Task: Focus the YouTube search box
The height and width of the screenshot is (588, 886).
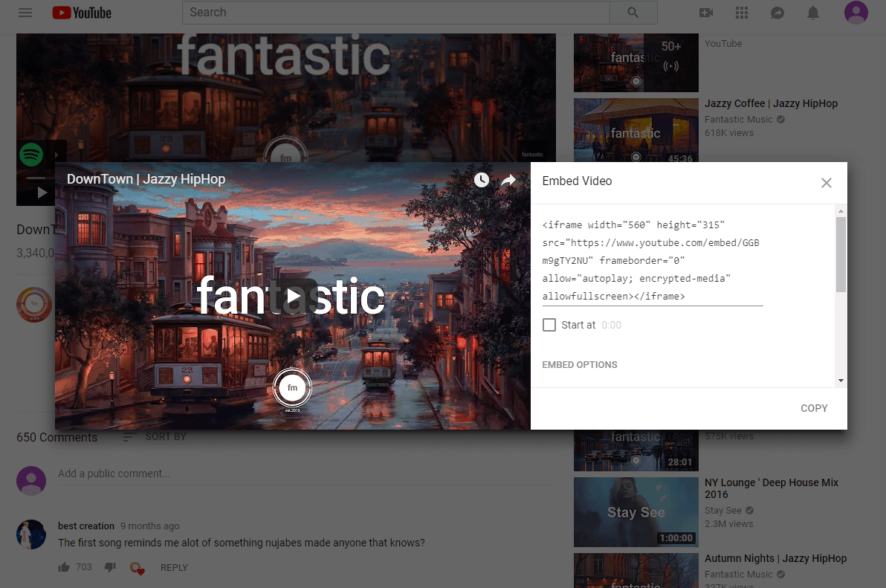Action: point(396,13)
